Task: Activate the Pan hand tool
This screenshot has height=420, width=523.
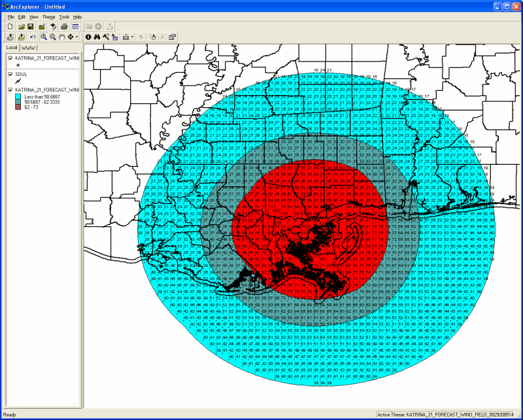Action: point(62,37)
